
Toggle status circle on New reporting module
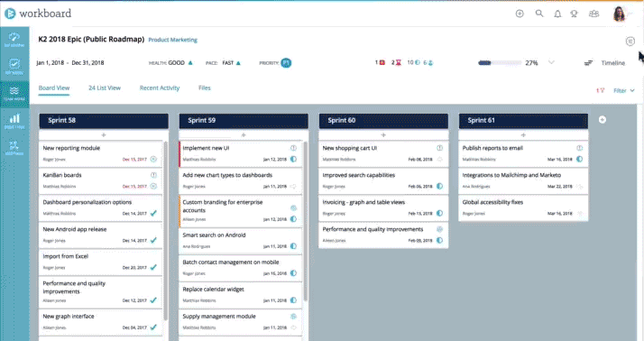point(153,159)
